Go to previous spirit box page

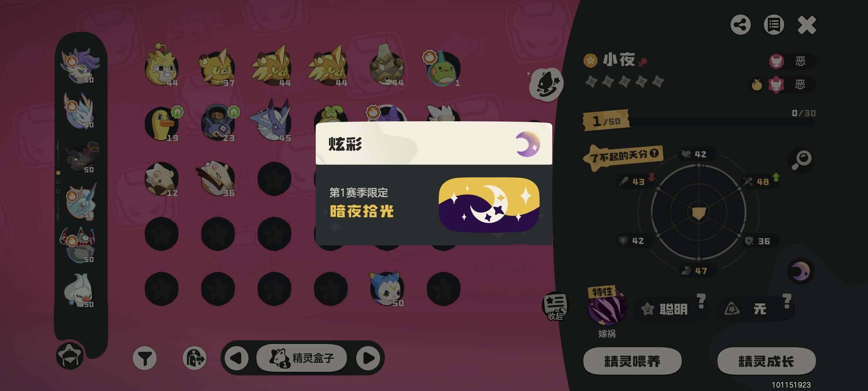(236, 358)
